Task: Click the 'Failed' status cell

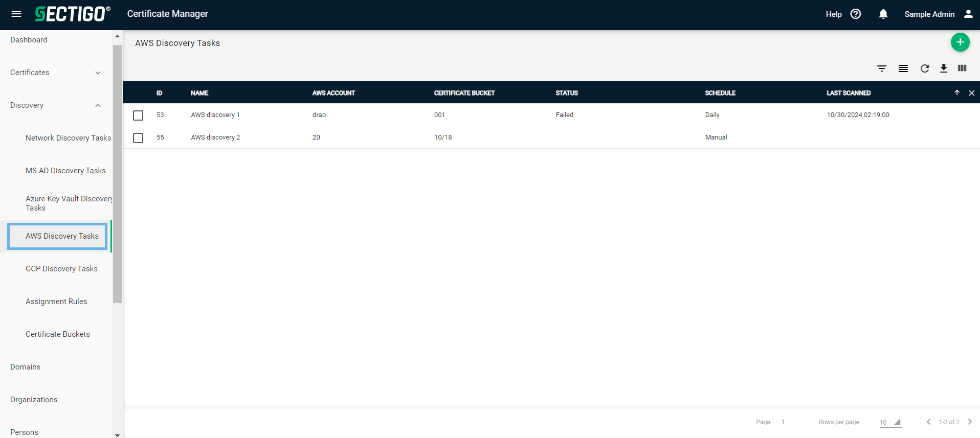Action: pyautogui.click(x=565, y=115)
